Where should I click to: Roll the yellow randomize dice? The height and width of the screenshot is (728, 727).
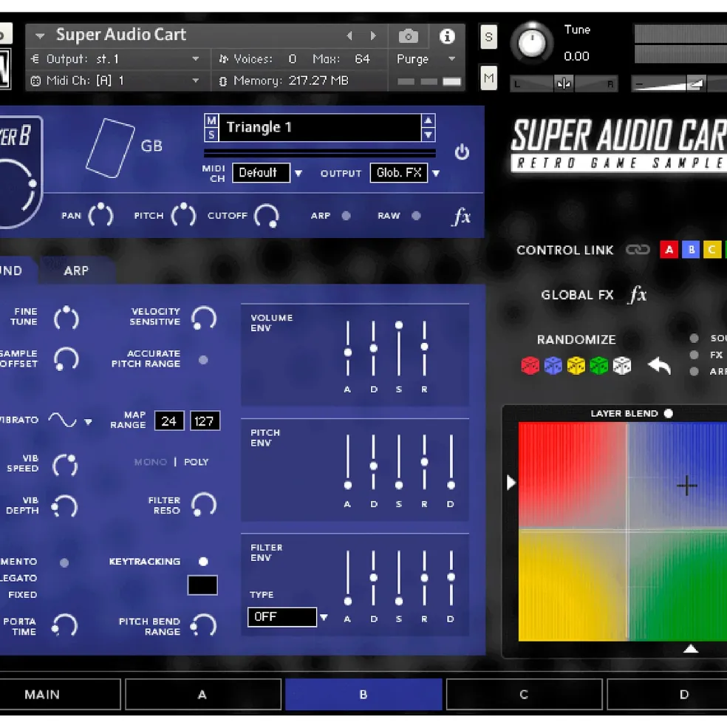pyautogui.click(x=576, y=365)
